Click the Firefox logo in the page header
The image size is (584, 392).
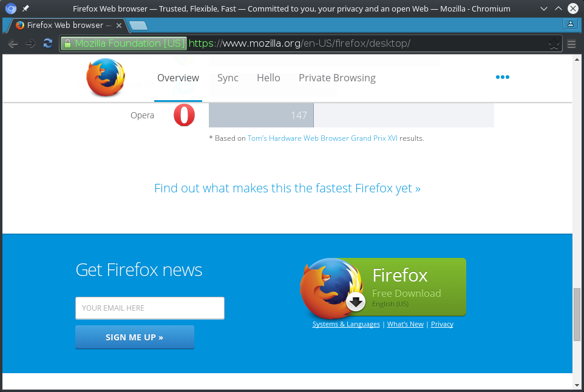(x=106, y=78)
